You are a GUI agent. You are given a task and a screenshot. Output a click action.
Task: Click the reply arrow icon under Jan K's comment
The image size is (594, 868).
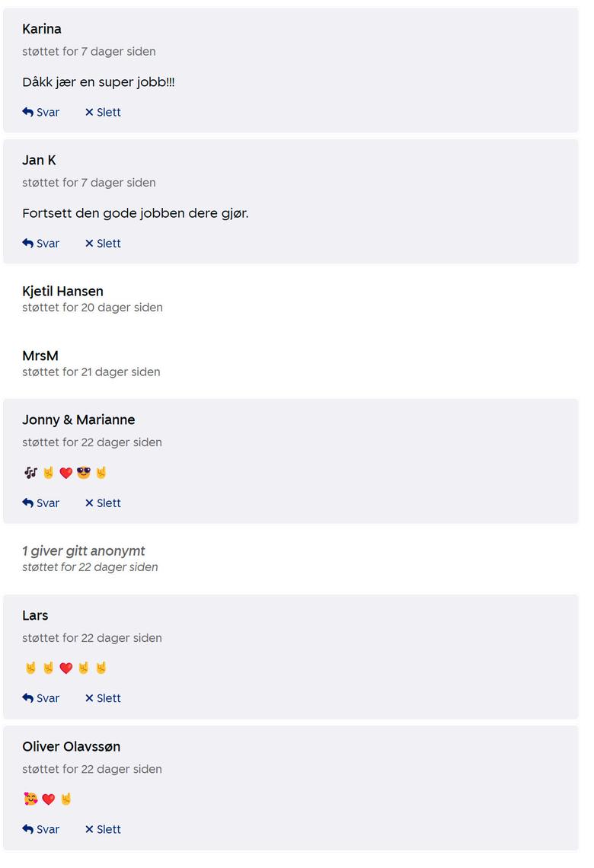tap(28, 244)
